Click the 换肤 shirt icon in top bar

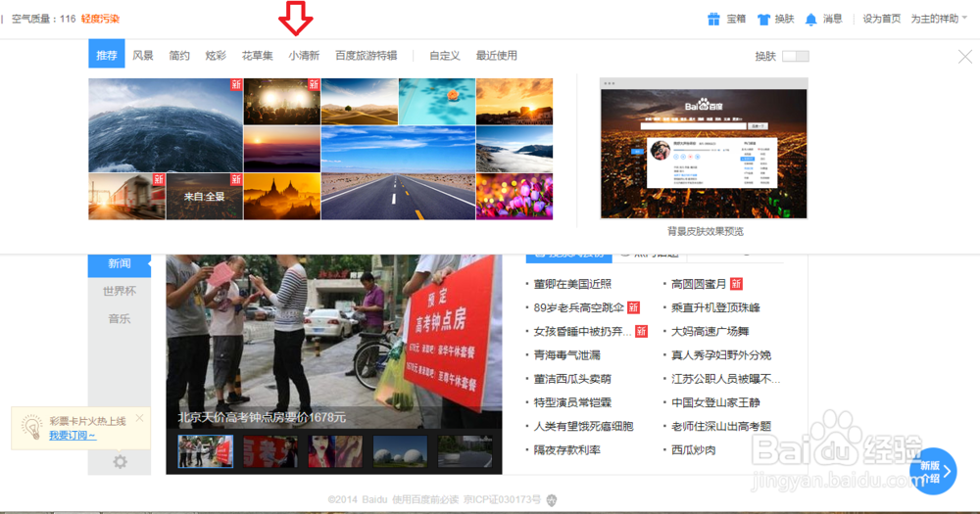click(763, 20)
